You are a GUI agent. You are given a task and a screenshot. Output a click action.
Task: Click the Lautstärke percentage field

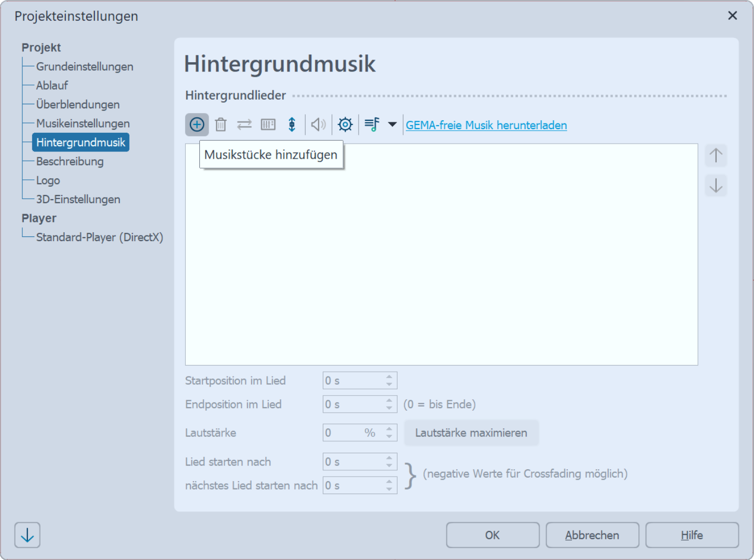[353, 432]
